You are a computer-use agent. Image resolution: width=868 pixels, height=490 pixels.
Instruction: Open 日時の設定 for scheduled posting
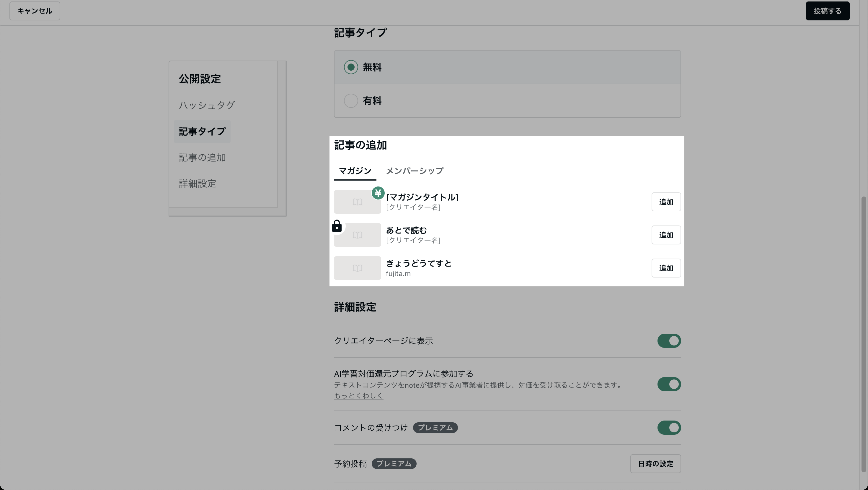pyautogui.click(x=655, y=464)
